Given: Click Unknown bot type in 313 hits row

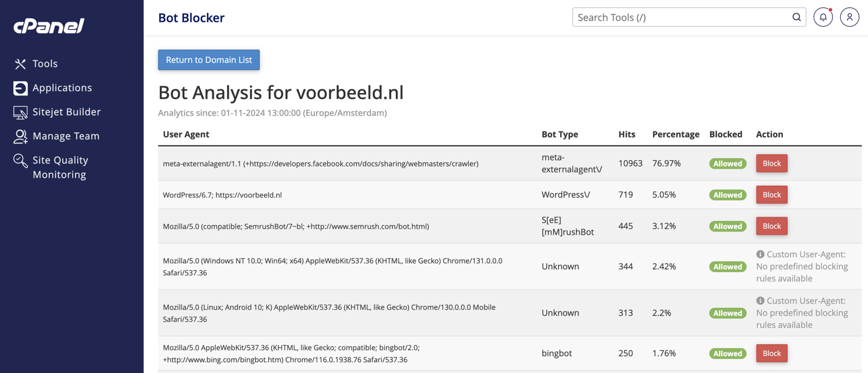Looking at the screenshot, I should [560, 313].
